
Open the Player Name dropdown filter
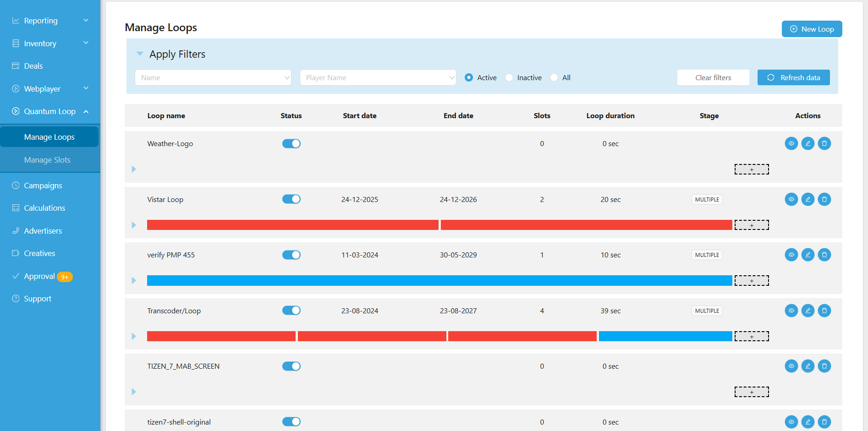point(378,78)
